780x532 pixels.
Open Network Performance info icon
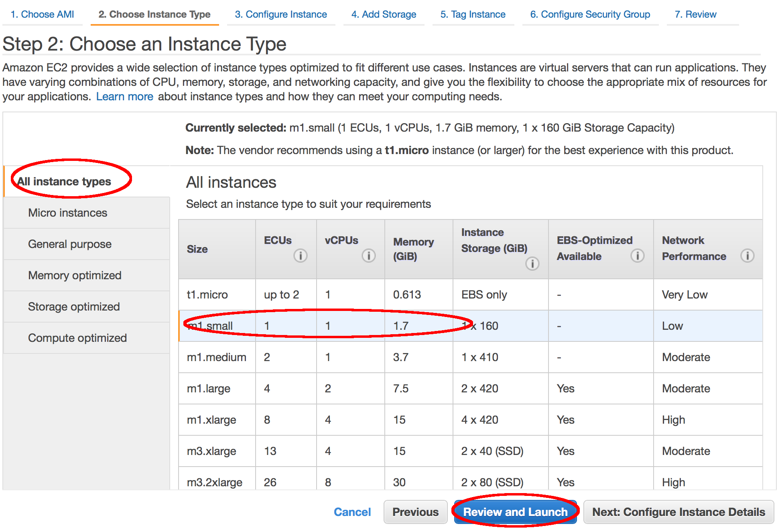click(747, 256)
